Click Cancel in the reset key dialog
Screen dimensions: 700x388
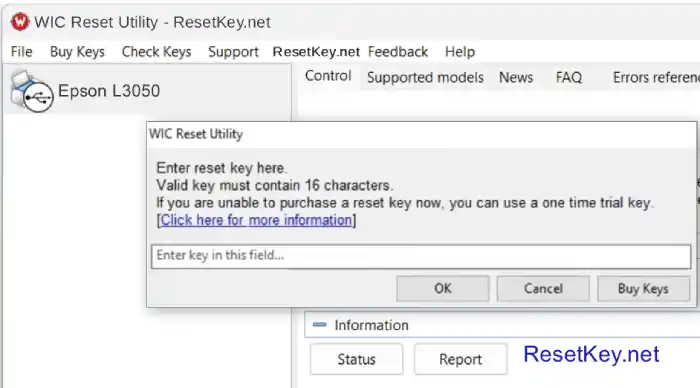543,288
